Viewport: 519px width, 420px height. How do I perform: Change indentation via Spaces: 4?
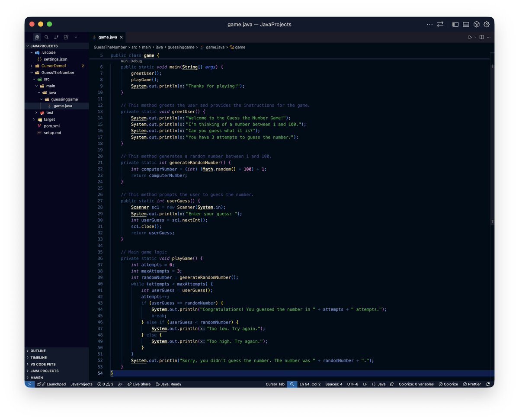(334, 384)
